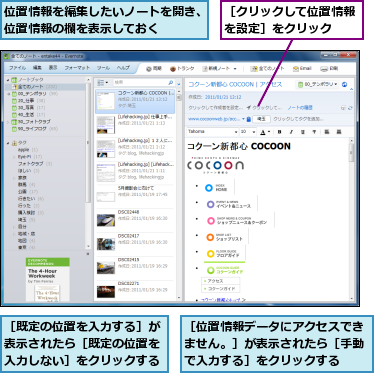Click the refresh icon at the right of the note info row

pos(350,108)
